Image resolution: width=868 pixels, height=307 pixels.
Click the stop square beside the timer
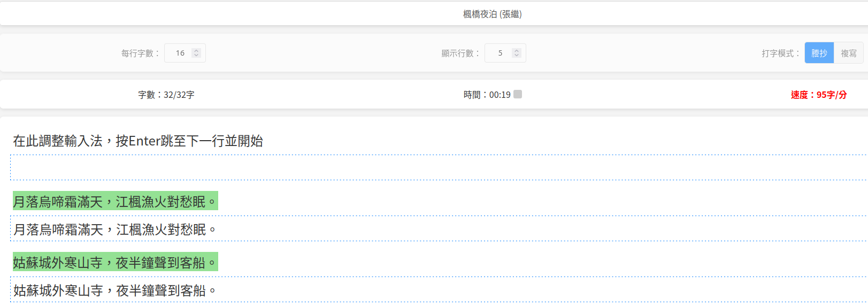(x=517, y=94)
